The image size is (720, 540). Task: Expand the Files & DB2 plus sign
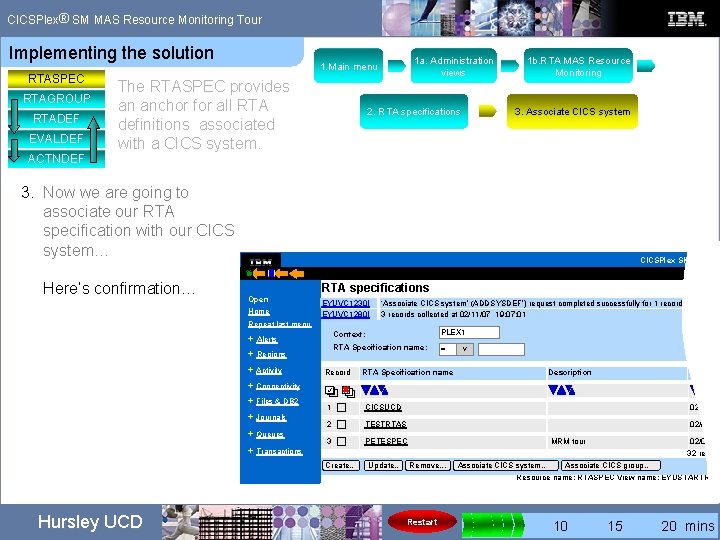click(x=250, y=401)
